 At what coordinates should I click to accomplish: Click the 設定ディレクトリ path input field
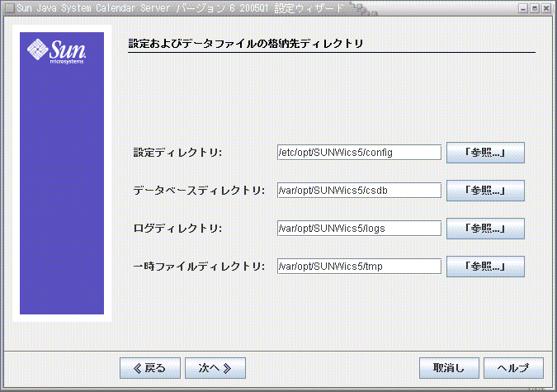pos(359,153)
